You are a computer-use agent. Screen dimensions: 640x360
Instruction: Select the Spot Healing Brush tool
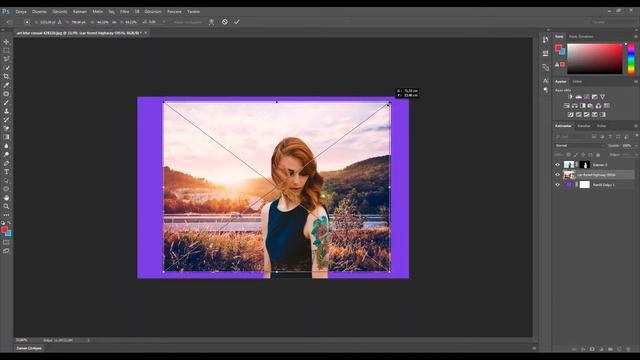pyautogui.click(x=6, y=94)
